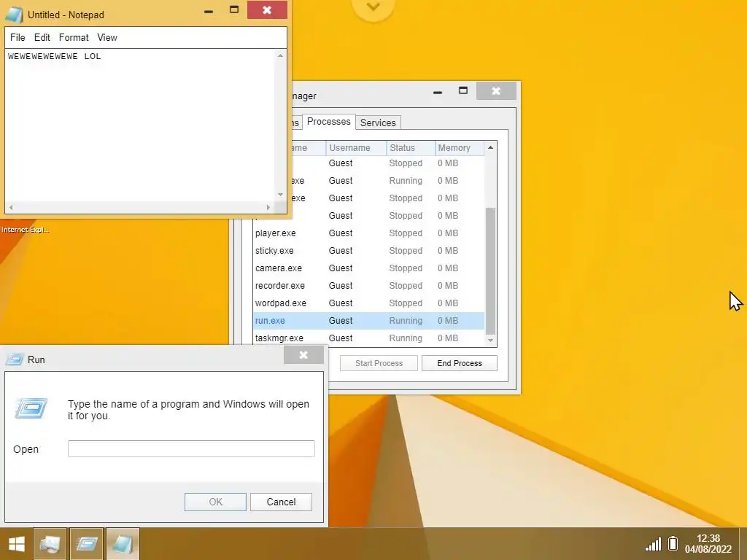Click the Start Process button

379,363
